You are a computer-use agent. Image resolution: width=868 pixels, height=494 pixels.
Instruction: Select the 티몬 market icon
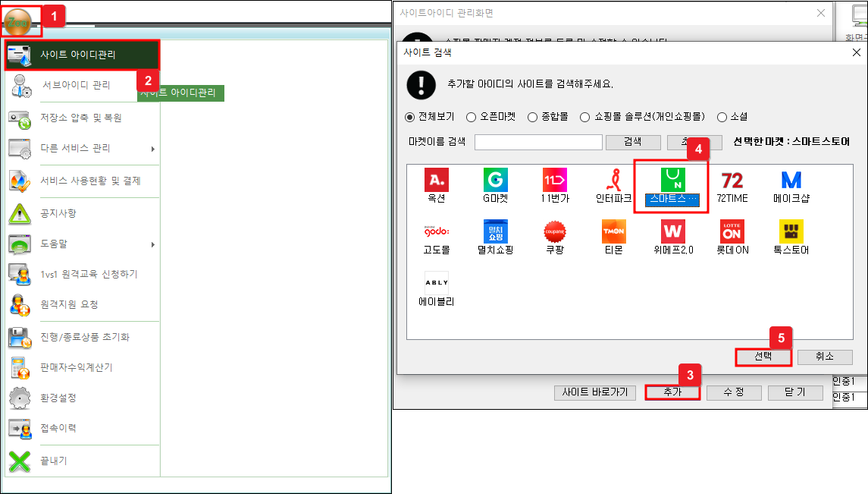613,231
